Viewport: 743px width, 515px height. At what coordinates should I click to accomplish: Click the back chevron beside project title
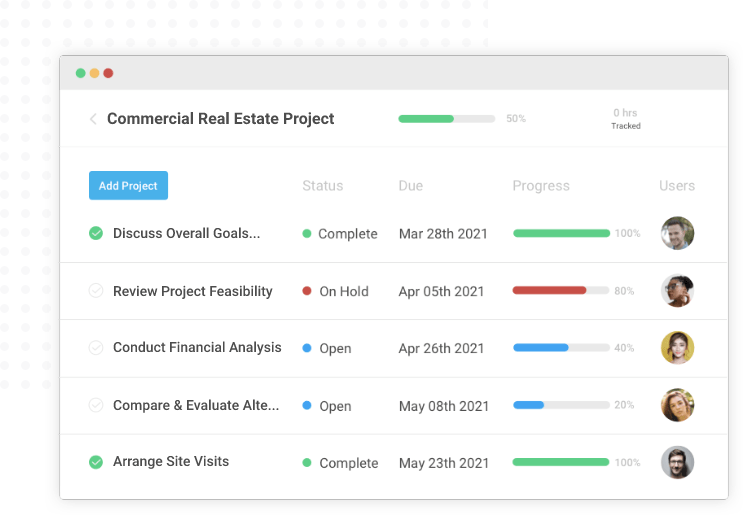pos(93,119)
